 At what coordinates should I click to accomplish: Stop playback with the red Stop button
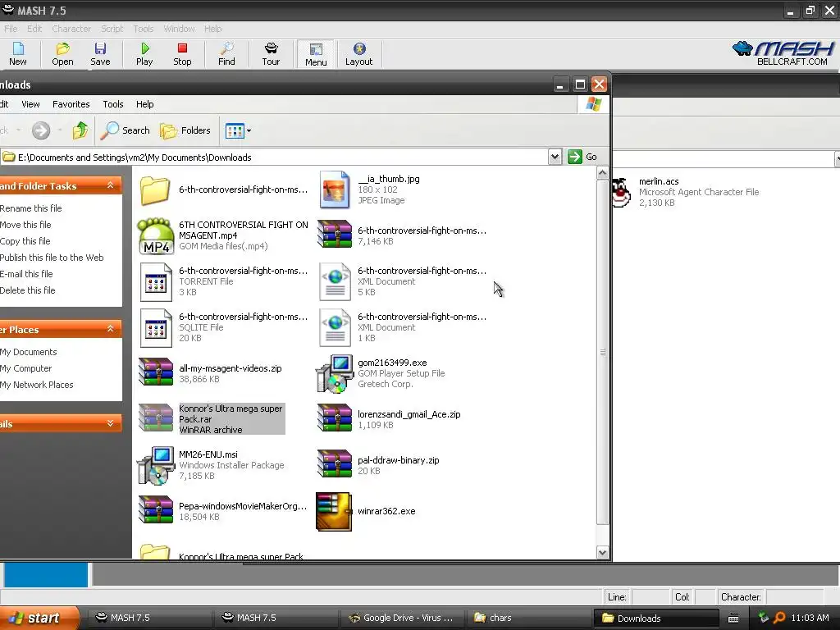[x=182, y=54]
